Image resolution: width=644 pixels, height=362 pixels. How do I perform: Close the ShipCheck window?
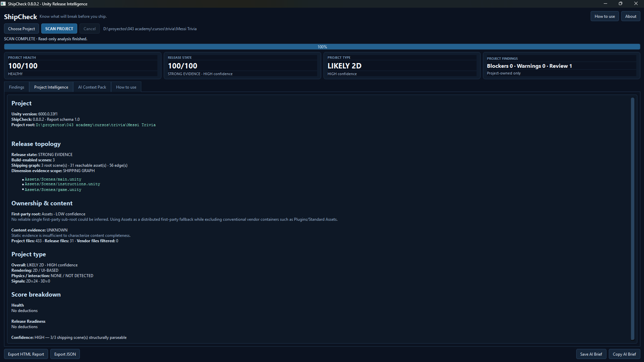point(636,4)
